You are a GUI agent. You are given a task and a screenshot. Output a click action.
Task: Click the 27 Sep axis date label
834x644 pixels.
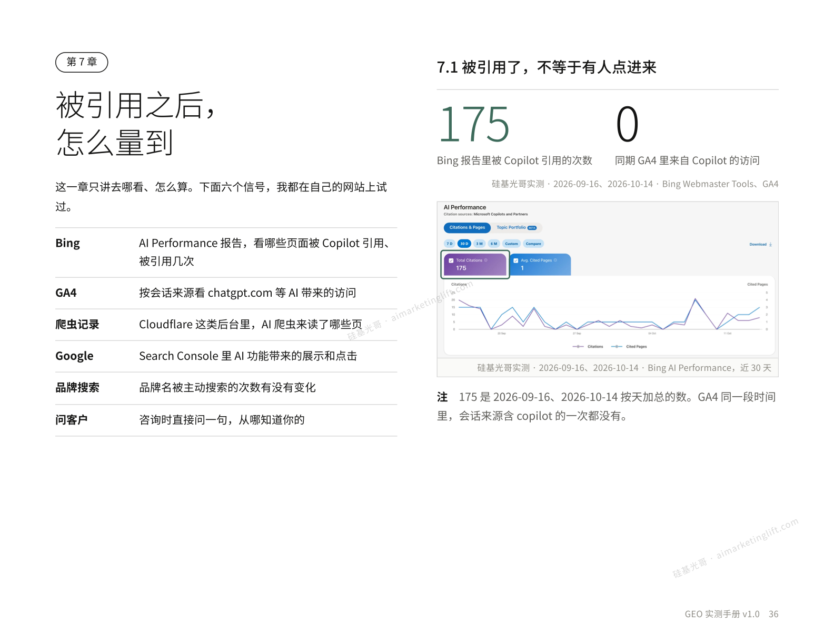point(577,334)
